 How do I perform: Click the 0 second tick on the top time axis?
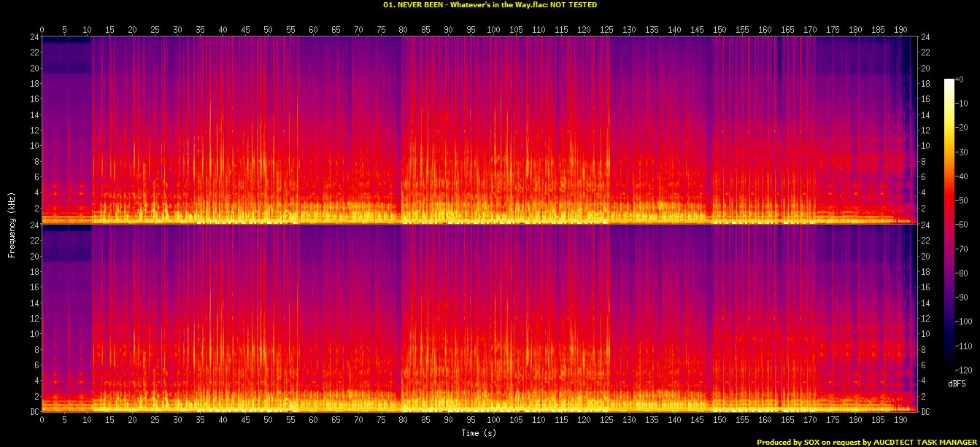(42, 29)
